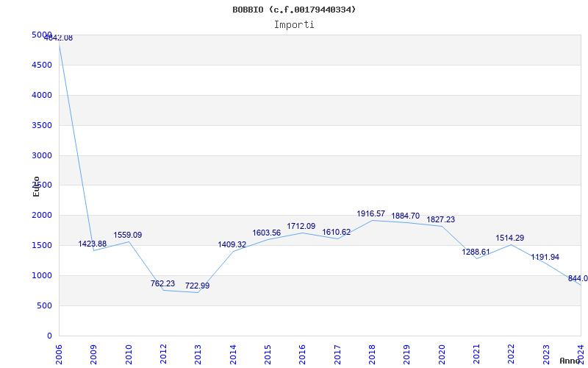The image size is (588, 368).
Task: Click x-axis year 2021
Action: (476, 355)
